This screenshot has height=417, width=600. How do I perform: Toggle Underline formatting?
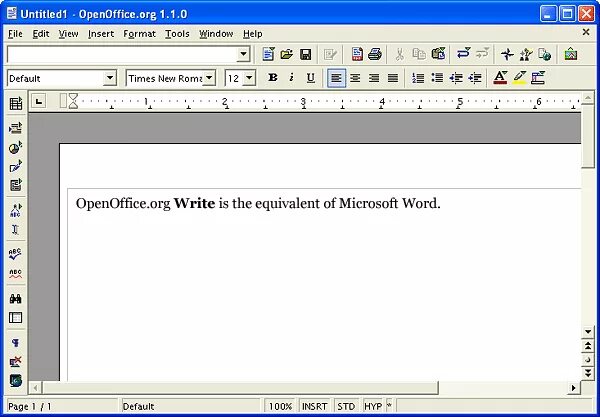(311, 78)
